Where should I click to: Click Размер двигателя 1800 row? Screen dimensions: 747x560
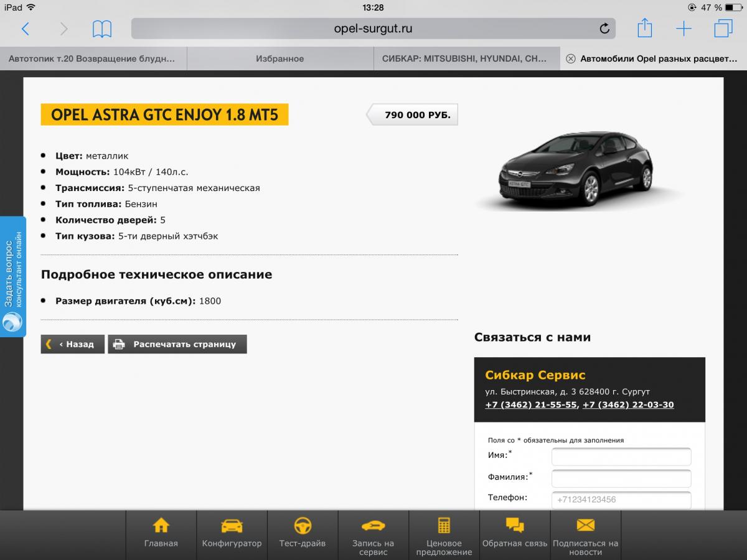pos(138,301)
